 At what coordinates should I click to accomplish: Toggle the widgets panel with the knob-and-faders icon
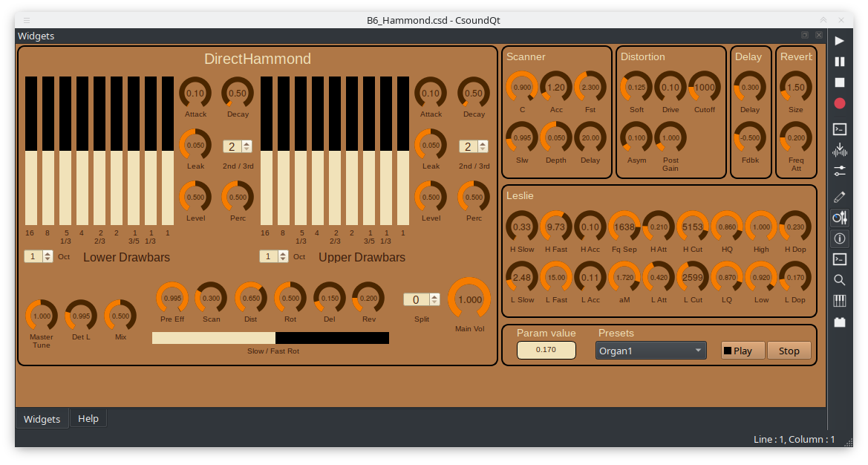point(839,218)
